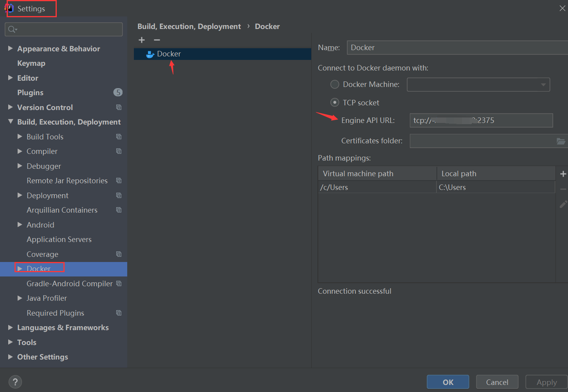The image size is (568, 392).
Task: Expand the Debugger node arrow
Action: pos(20,166)
